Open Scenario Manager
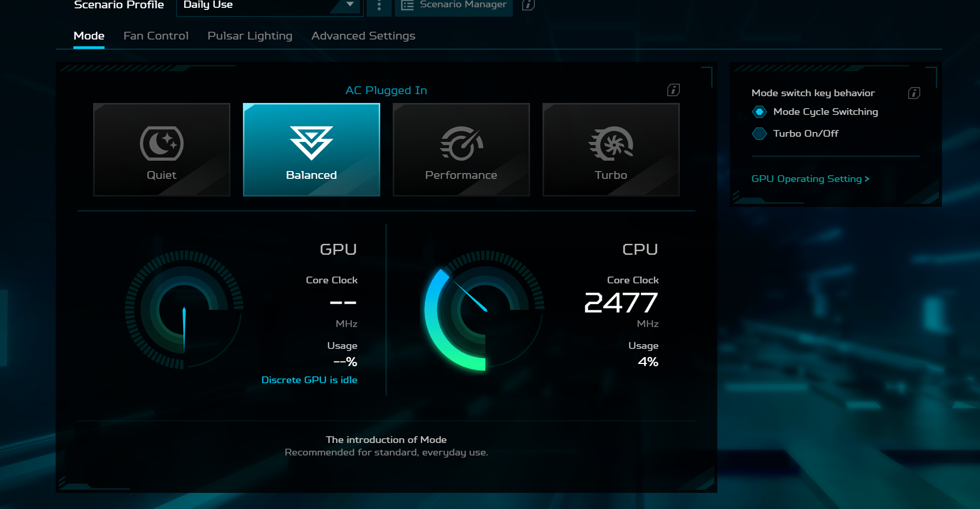Image resolution: width=980 pixels, height=509 pixels. pyautogui.click(x=454, y=6)
